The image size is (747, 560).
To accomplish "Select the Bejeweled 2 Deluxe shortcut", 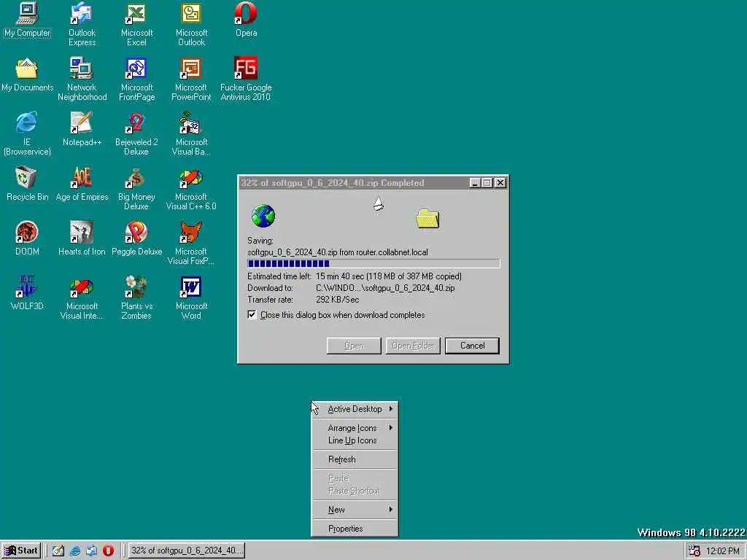I will 136,133.
